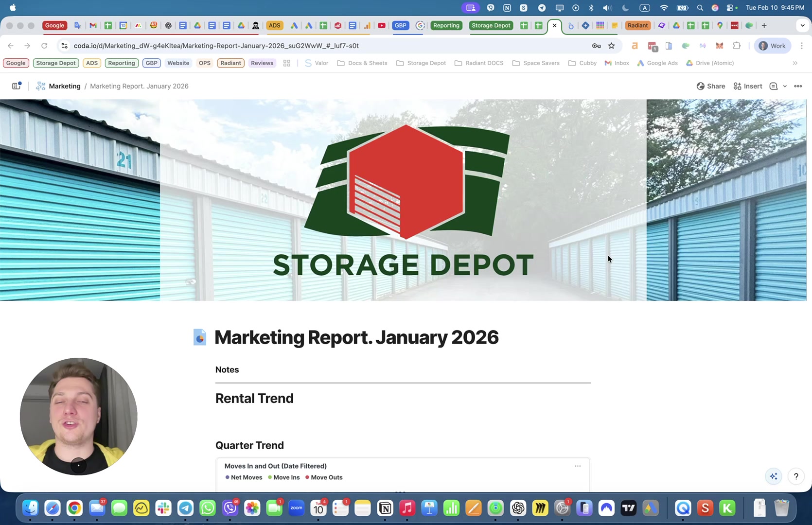
Task: Click the comments icon in the doc header
Action: (774, 86)
